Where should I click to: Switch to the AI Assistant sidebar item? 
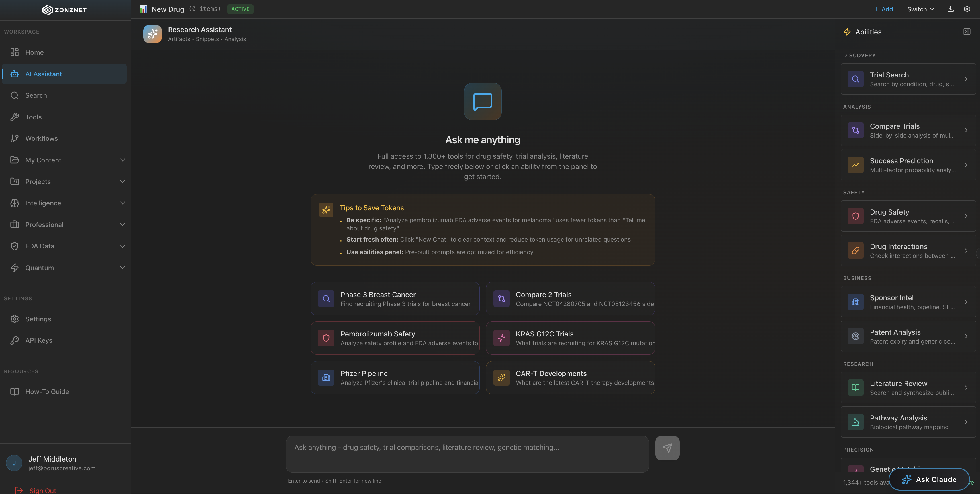[x=43, y=74]
